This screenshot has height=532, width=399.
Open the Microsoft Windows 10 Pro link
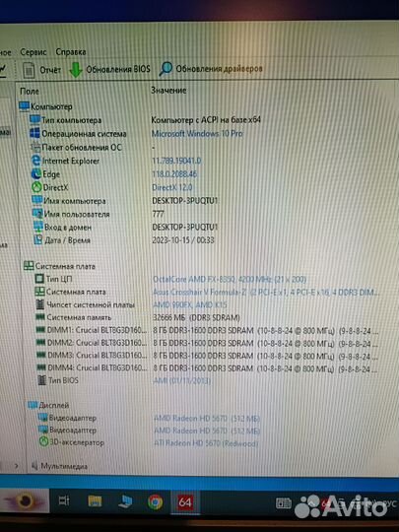(x=197, y=133)
